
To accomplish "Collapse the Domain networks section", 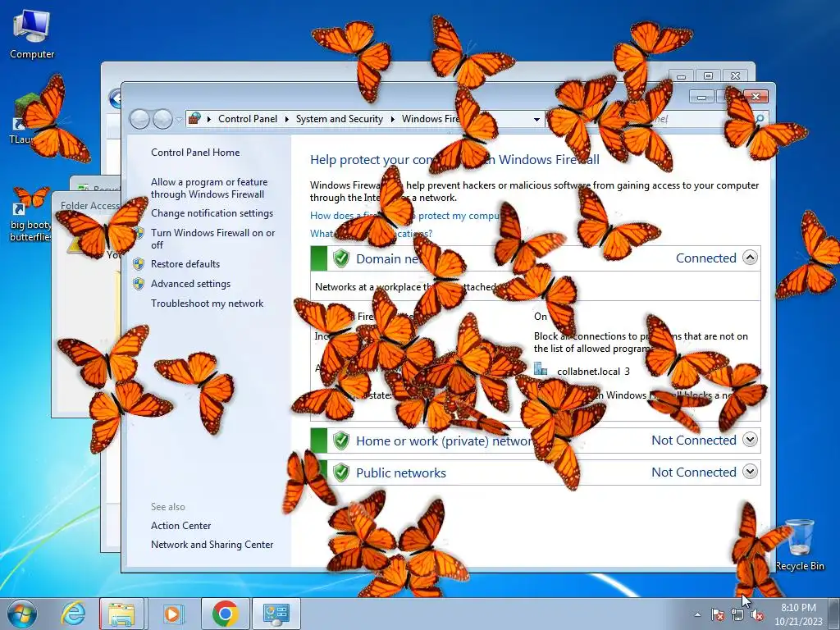I will click(x=750, y=258).
